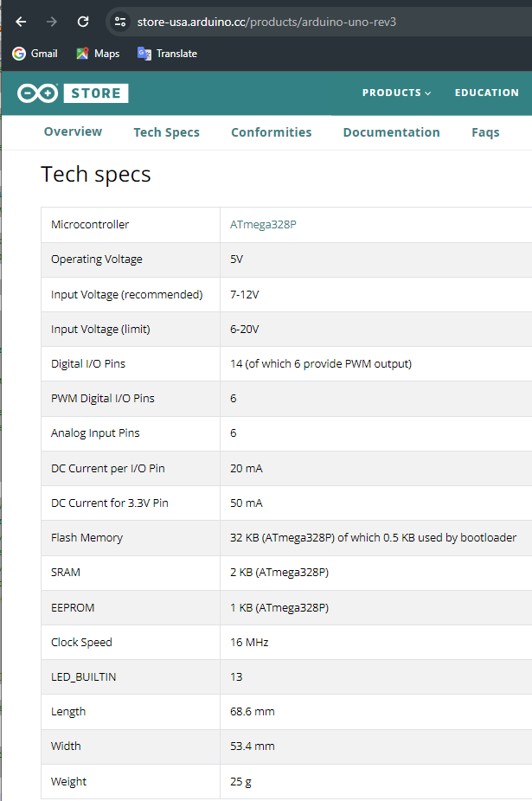Open the Gmail bookmark

[x=35, y=54]
